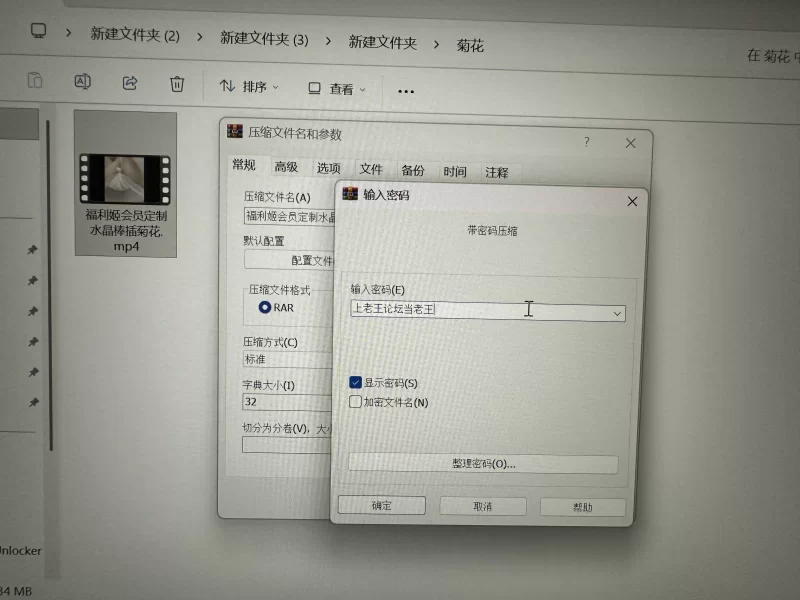Open the Share icon in the toolbar
The width and height of the screenshot is (800, 600).
(129, 84)
